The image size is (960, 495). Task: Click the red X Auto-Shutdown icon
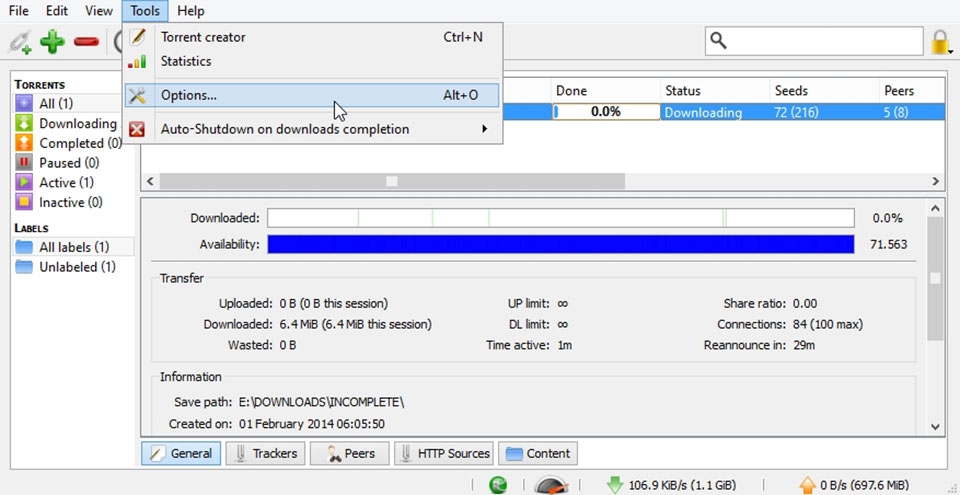click(x=137, y=129)
